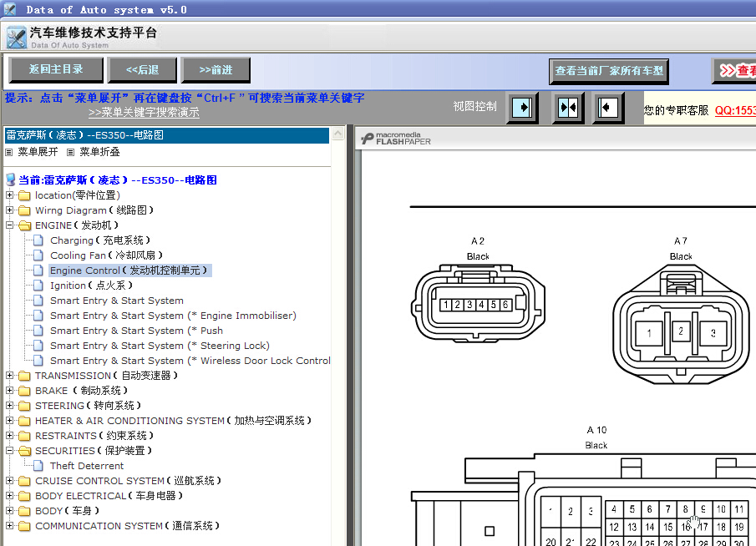Click the COMMUNICATION SYSTEM folder icon

point(24,526)
